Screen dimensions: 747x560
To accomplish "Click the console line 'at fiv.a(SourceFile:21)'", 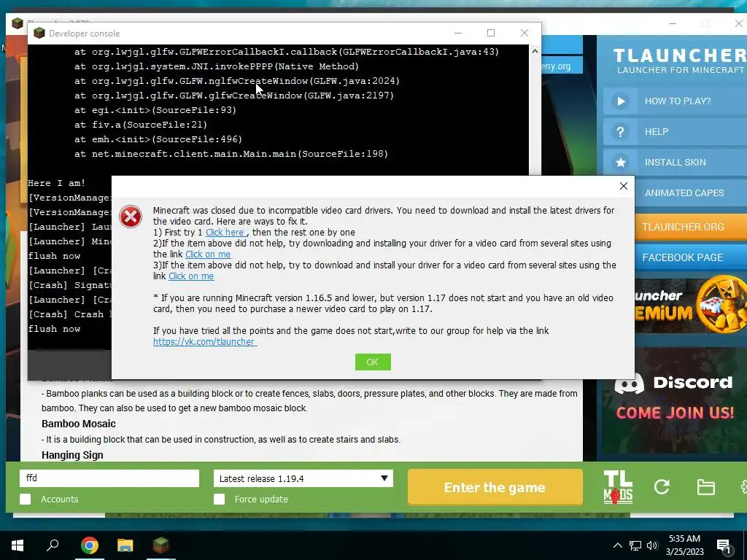I will point(141,125).
